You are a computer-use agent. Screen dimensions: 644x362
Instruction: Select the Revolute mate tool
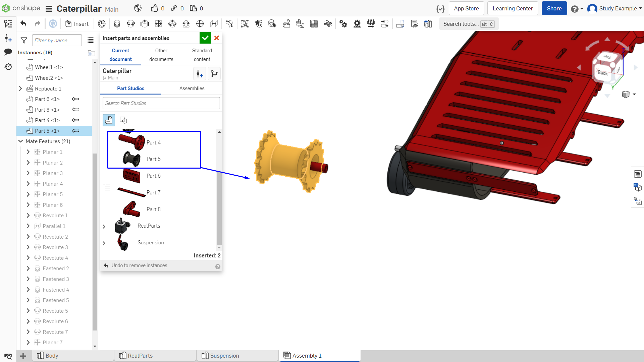pos(131,24)
